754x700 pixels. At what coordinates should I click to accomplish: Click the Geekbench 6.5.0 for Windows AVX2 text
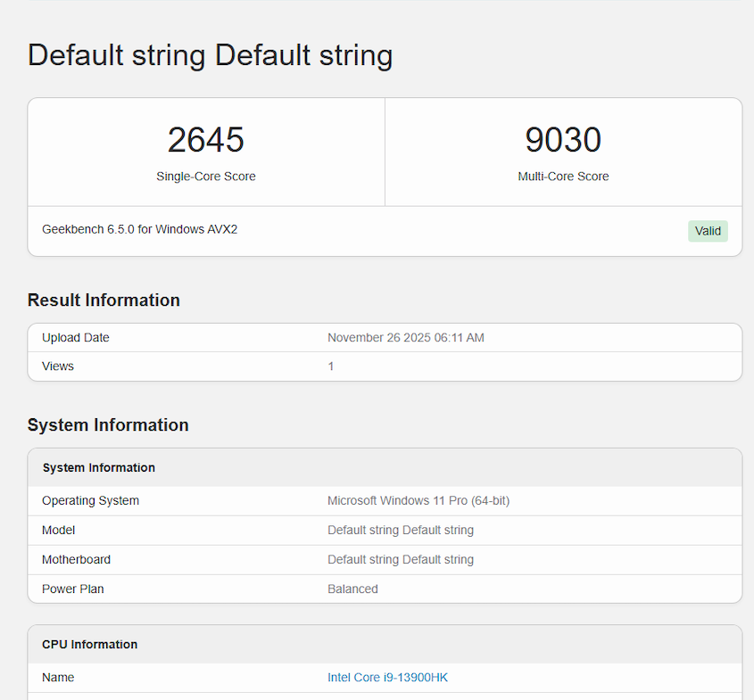coord(140,229)
